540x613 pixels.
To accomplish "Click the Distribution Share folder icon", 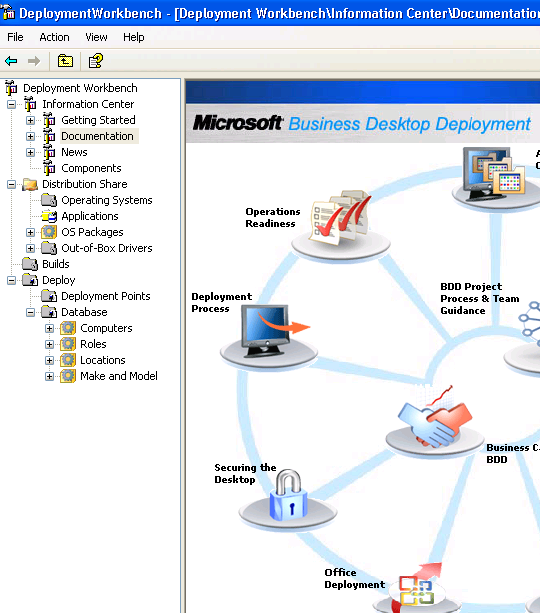I will pos(30,184).
